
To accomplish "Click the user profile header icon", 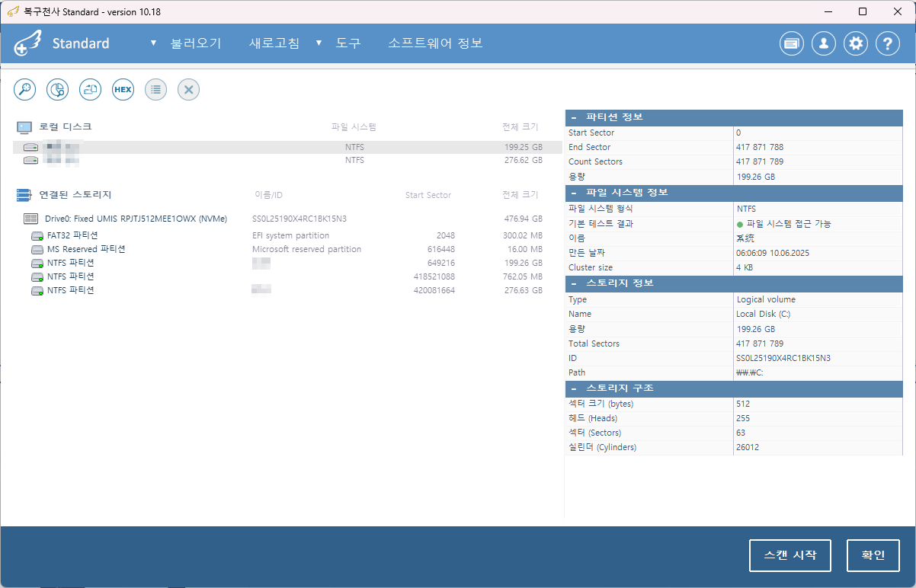I will click(824, 44).
